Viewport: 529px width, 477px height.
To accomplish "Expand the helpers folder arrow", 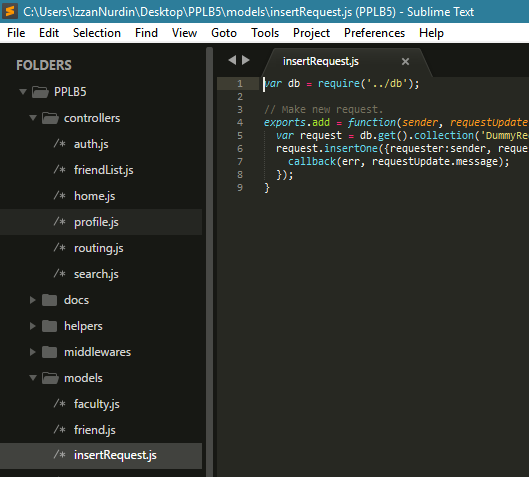I will click(33, 326).
